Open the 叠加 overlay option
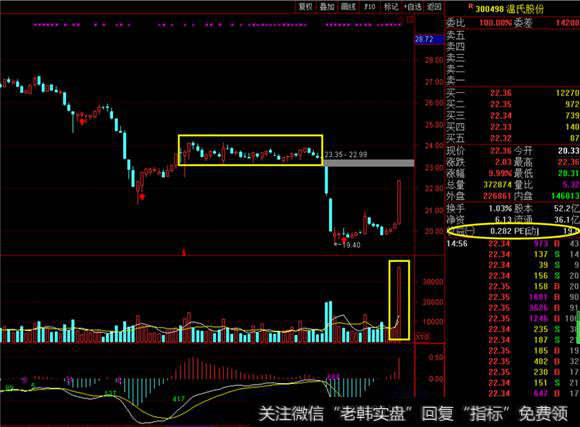Image resolution: width=580 pixels, height=427 pixels. pyautogui.click(x=327, y=6)
